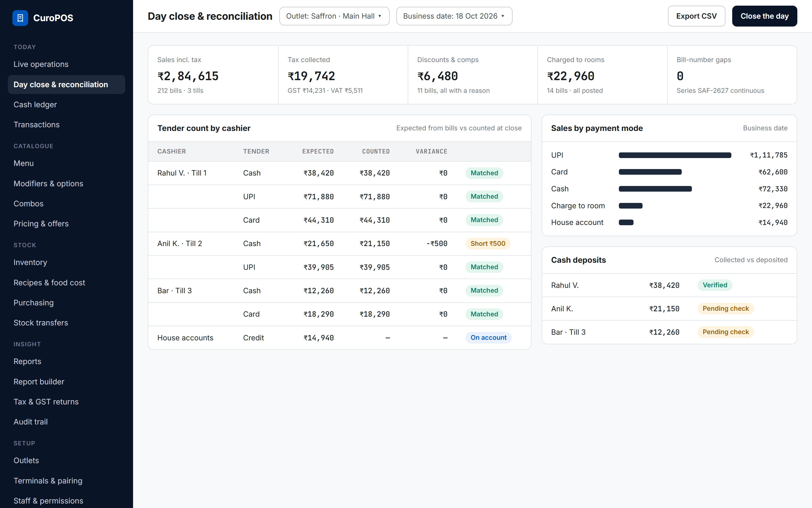
Task: Select Day close & reconciliation in sidebar
Action: point(67,84)
